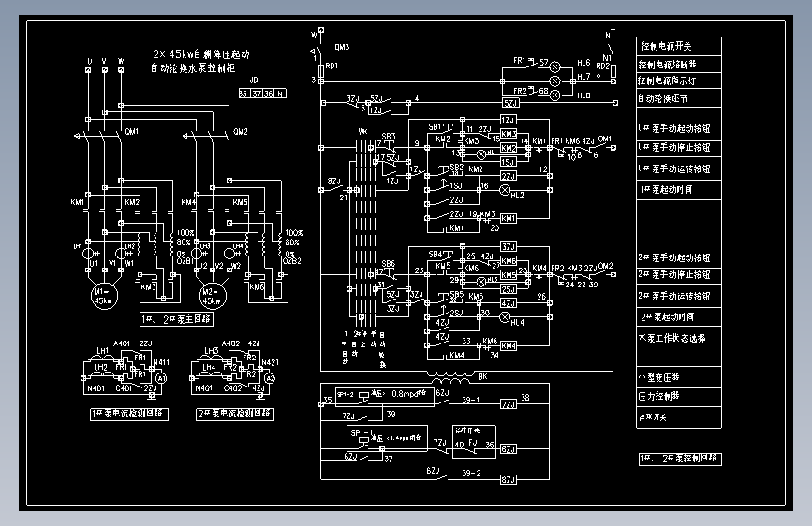The height and width of the screenshot is (526, 812).
Task: Click the SB4 pushbutton label
Action: click(x=435, y=255)
